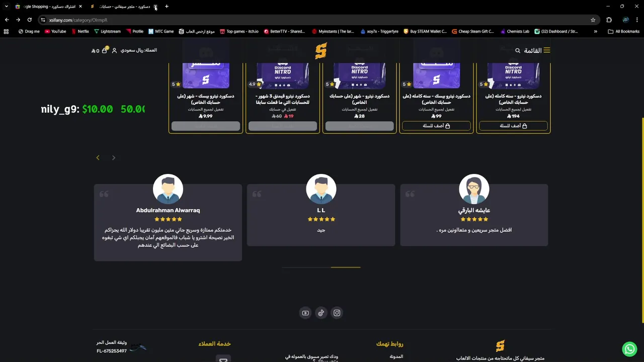Open the Chrome three-dot menu
644x362 pixels.
click(637, 20)
